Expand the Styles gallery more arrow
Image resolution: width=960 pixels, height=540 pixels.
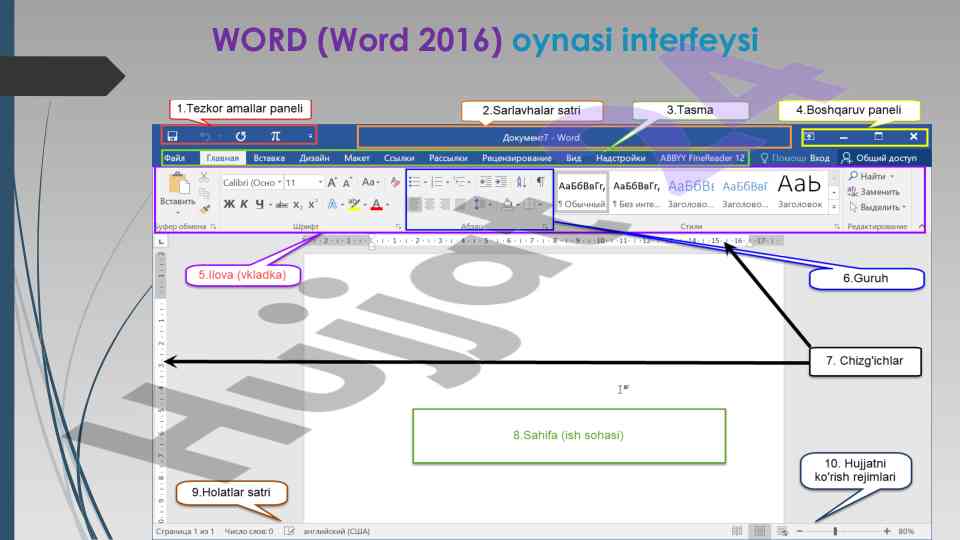point(834,207)
